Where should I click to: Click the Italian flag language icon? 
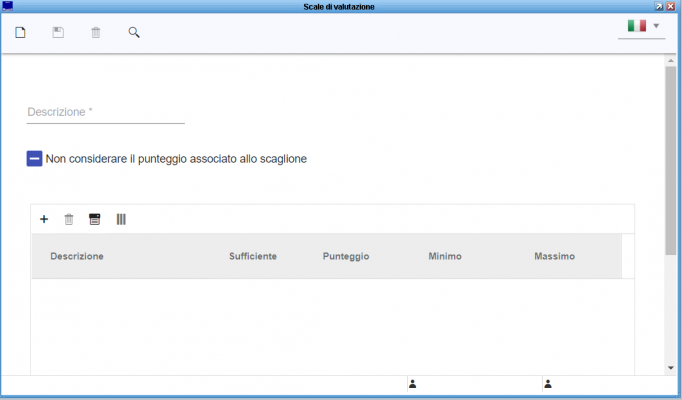[637, 26]
